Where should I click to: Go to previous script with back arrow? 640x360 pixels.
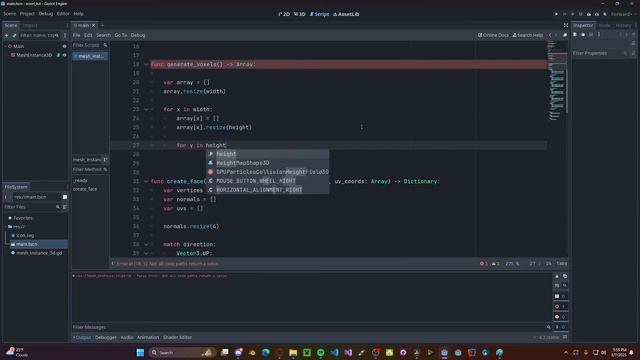550,35
